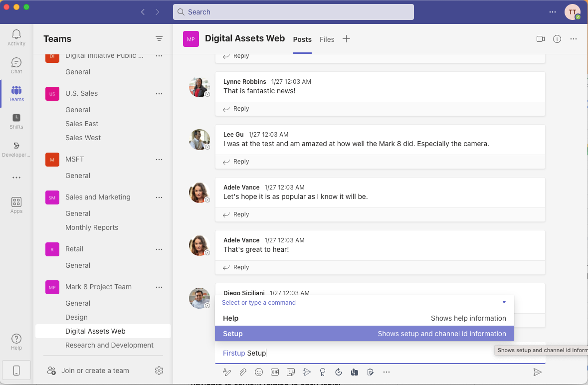Screen dimensions: 588x385
Task: Open channel more options in the header
Action: [574, 39]
